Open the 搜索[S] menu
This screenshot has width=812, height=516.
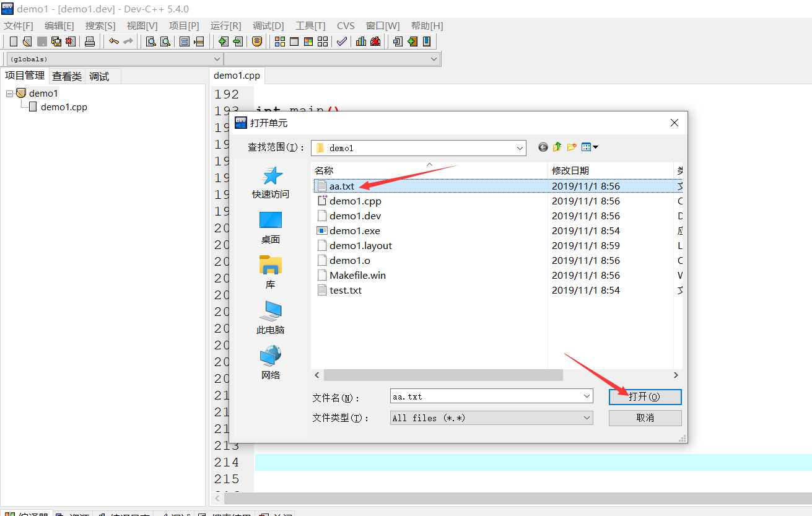tap(100, 25)
